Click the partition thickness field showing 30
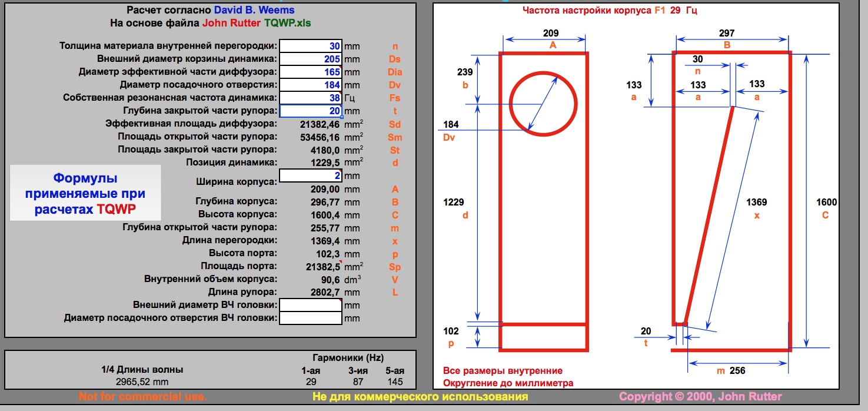 (310, 47)
